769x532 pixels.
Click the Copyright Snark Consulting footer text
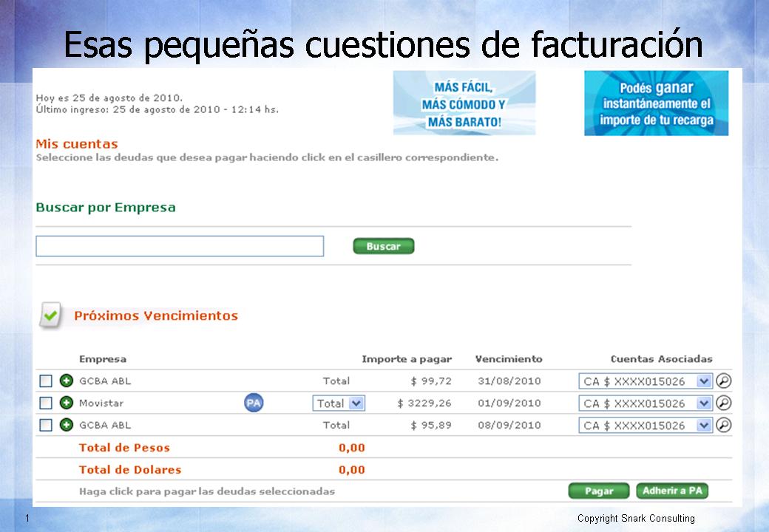click(x=636, y=518)
